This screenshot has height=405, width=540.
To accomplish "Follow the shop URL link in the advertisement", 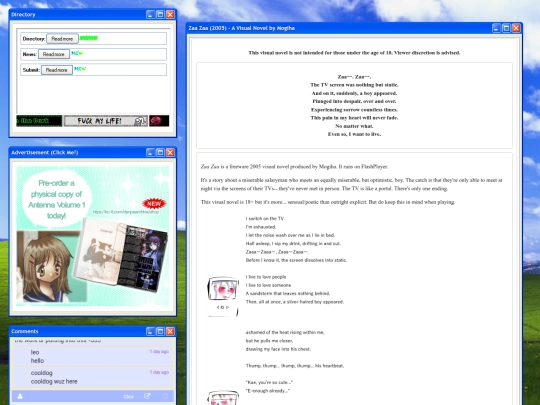I will tap(126, 212).
